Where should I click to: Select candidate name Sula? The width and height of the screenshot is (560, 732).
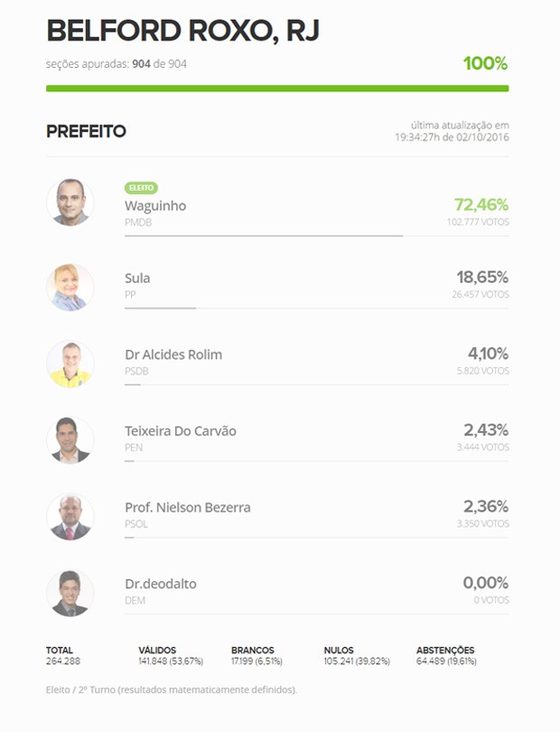[137, 278]
